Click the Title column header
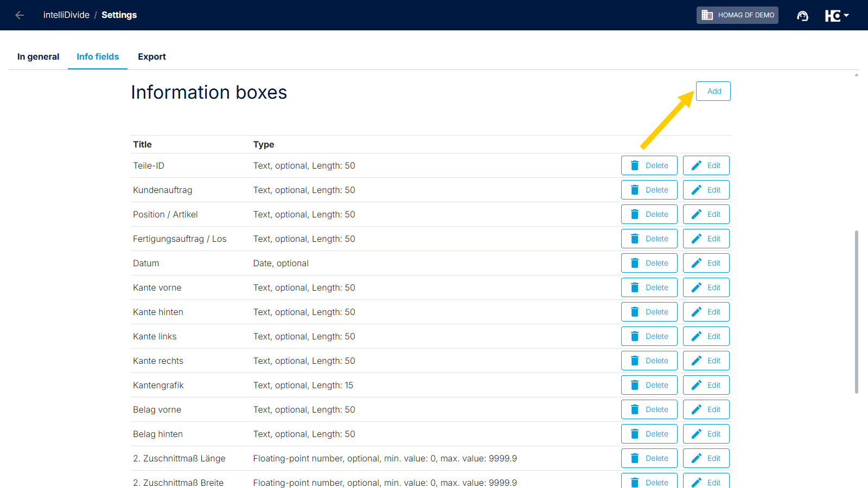 point(142,144)
